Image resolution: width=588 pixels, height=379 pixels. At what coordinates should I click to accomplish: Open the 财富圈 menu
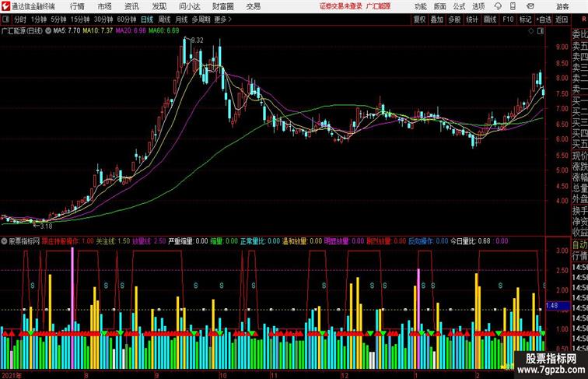click(x=222, y=6)
